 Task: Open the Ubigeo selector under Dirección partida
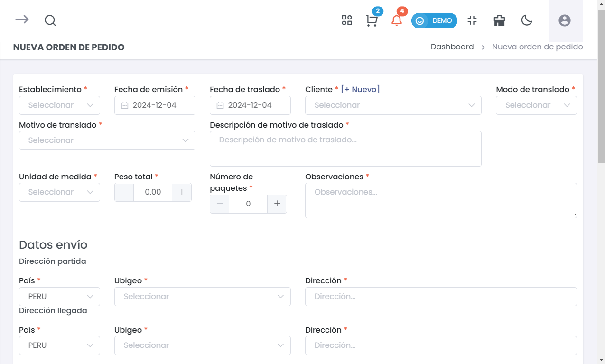(203, 296)
